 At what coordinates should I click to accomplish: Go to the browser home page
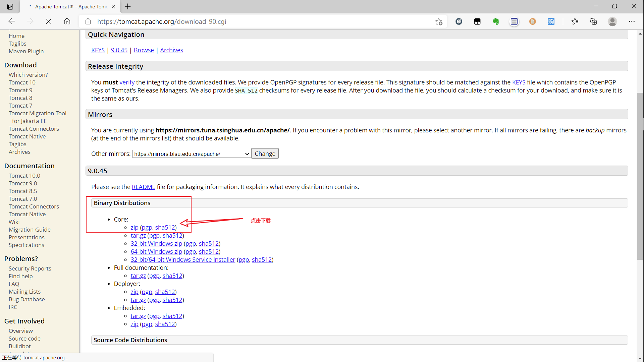pos(67,21)
